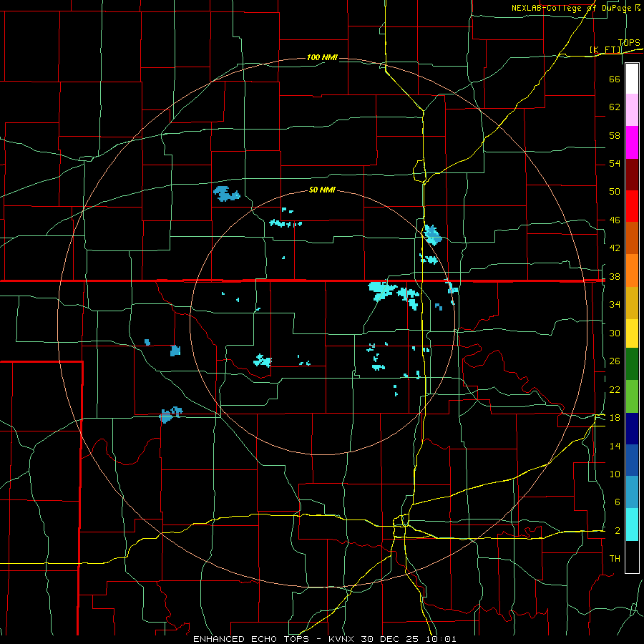
Task: Click legend value 10
Action: click(615, 474)
